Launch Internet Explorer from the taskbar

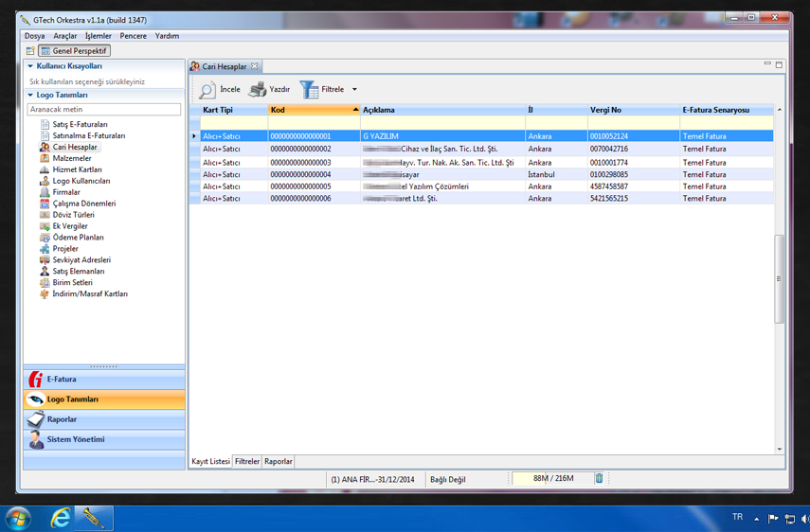pos(61,518)
